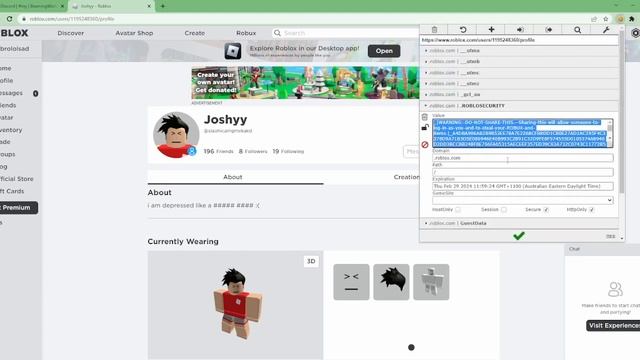This screenshot has width=640, height=360.
Task: Click the export cookies icon
Action: (x=549, y=30)
